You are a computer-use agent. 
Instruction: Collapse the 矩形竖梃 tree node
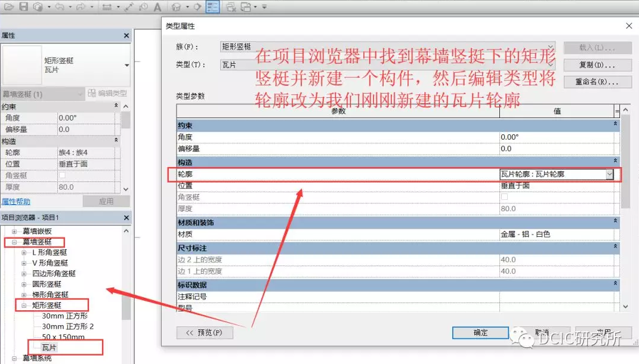[x=24, y=306]
